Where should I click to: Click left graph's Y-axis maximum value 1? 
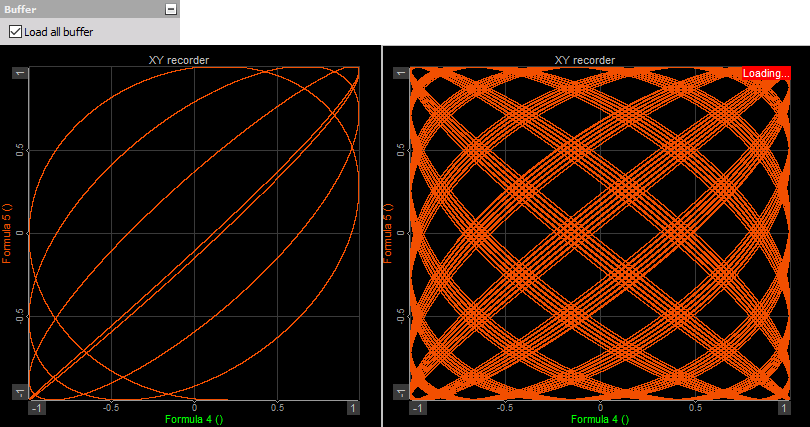pyautogui.click(x=20, y=73)
